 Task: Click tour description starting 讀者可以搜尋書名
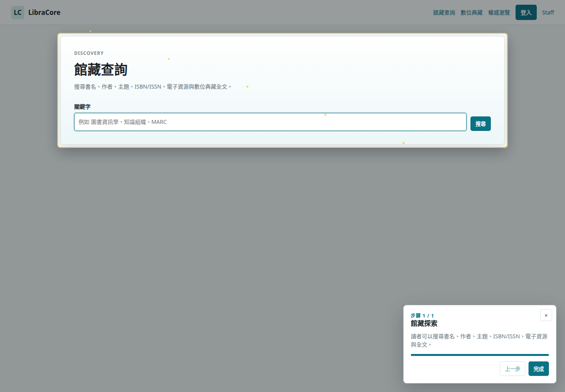(x=479, y=341)
